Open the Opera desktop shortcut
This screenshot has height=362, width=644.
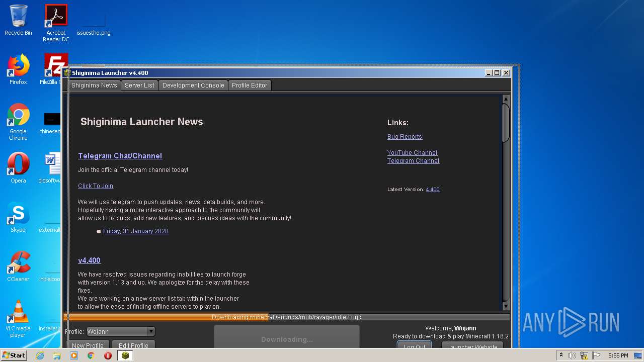pos(18,168)
